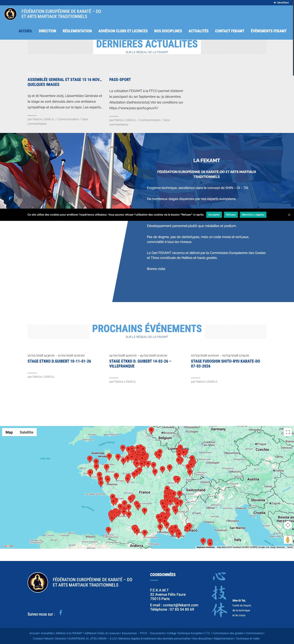The width and height of the screenshot is (294, 644).
Task: Click the https://www.pass.sports.gouv.fr/ text
Action: pyautogui.click(x=134, y=108)
